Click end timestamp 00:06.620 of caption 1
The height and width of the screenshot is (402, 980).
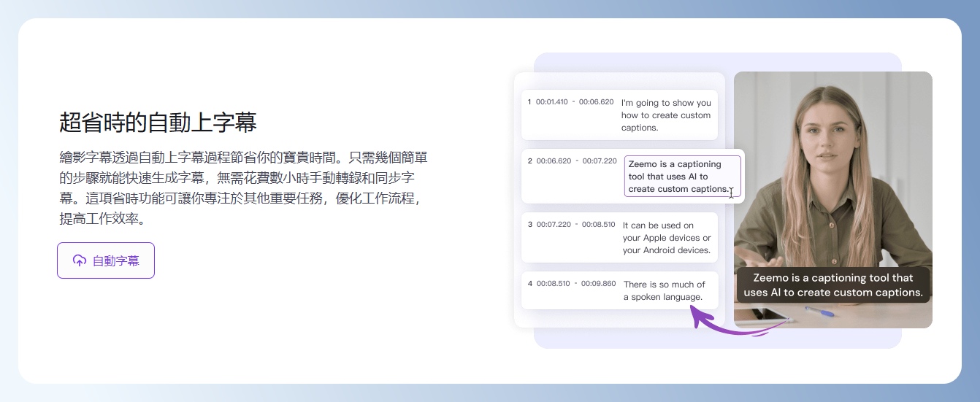pos(596,102)
